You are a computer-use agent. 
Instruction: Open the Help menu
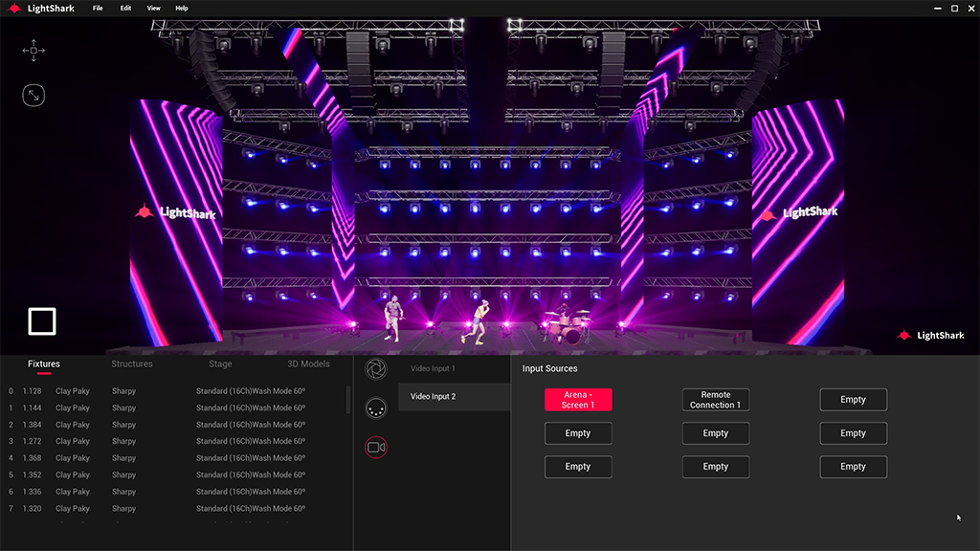pos(182,9)
